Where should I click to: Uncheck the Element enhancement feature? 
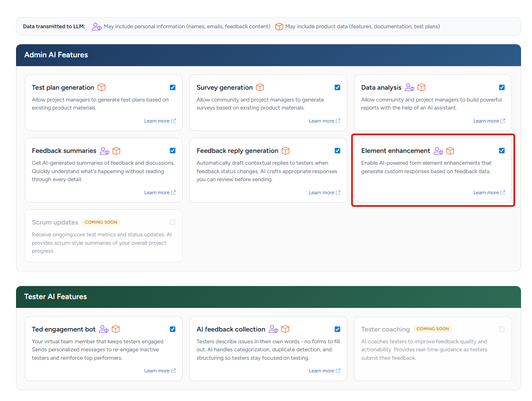(x=502, y=151)
